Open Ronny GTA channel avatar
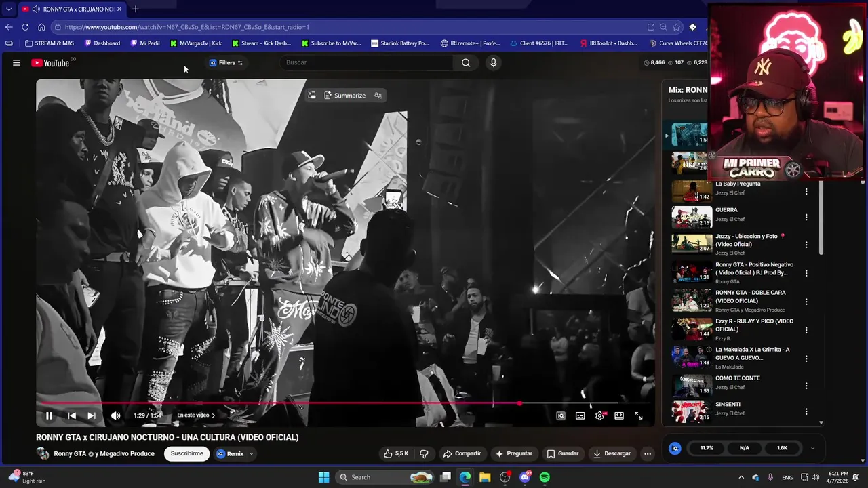This screenshot has width=868, height=488. [43, 453]
